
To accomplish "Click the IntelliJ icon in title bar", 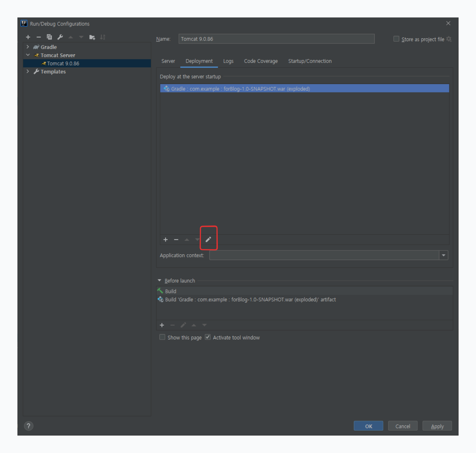I will pos(24,23).
